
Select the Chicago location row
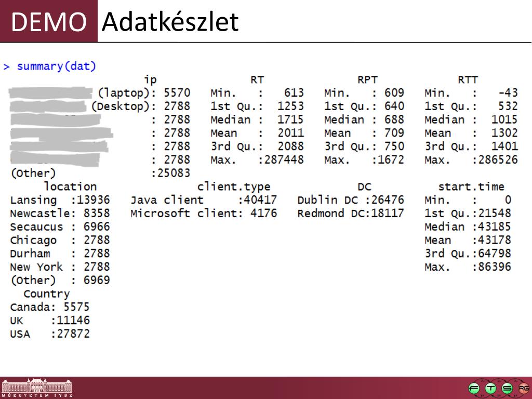60,240
